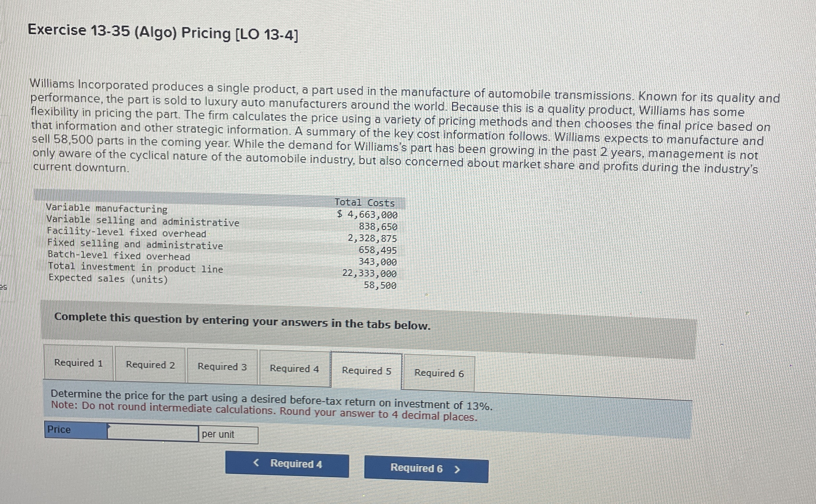This screenshot has height=504, width=816.
Task: Click the left chevron on Required 4 button
Action: pyautogui.click(x=256, y=463)
